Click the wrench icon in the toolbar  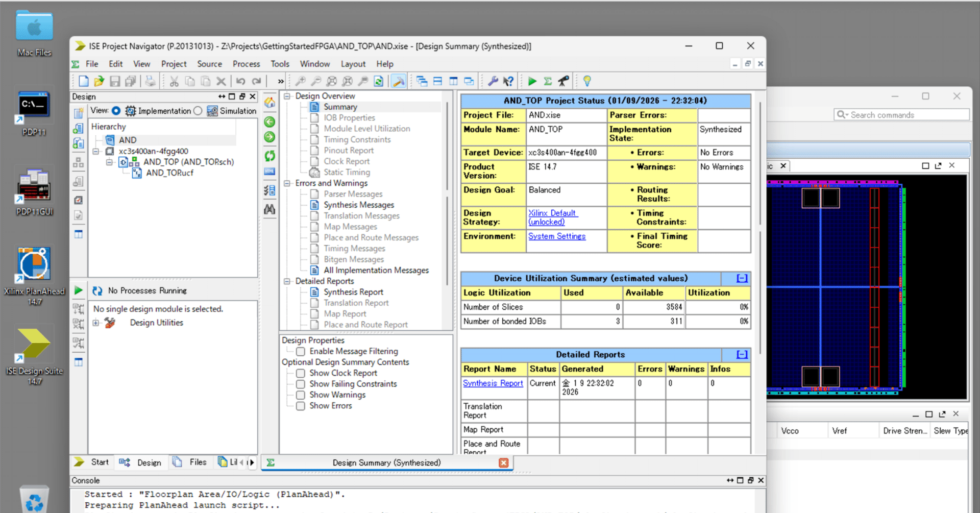[493, 81]
